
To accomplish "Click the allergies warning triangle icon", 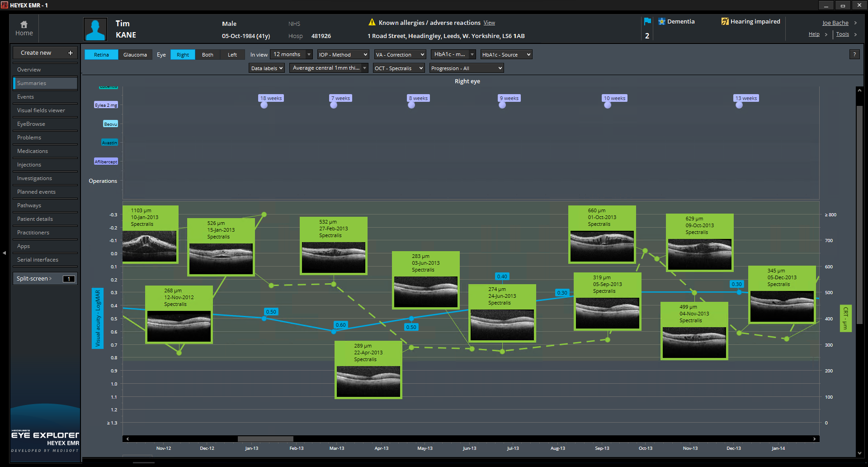I will click(x=372, y=22).
